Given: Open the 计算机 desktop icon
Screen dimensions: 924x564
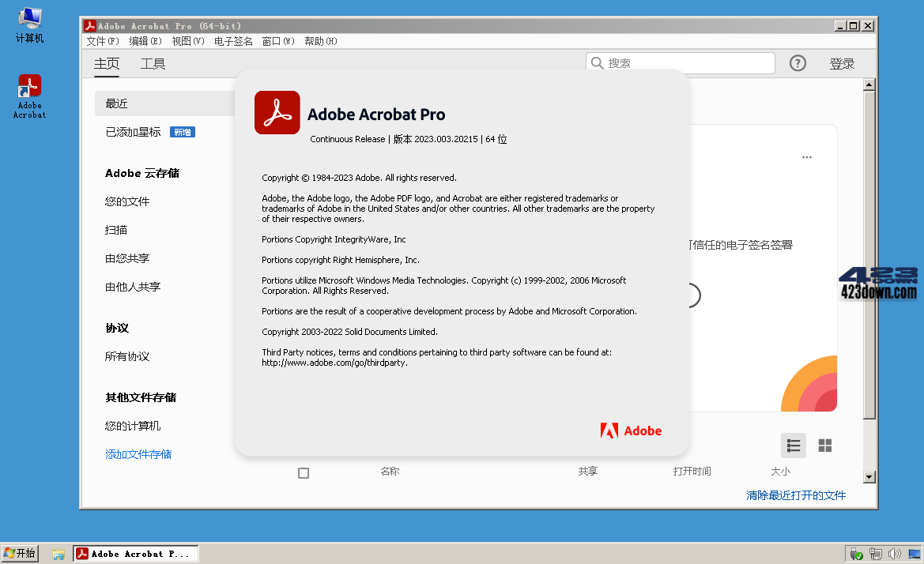Looking at the screenshot, I should [28, 21].
